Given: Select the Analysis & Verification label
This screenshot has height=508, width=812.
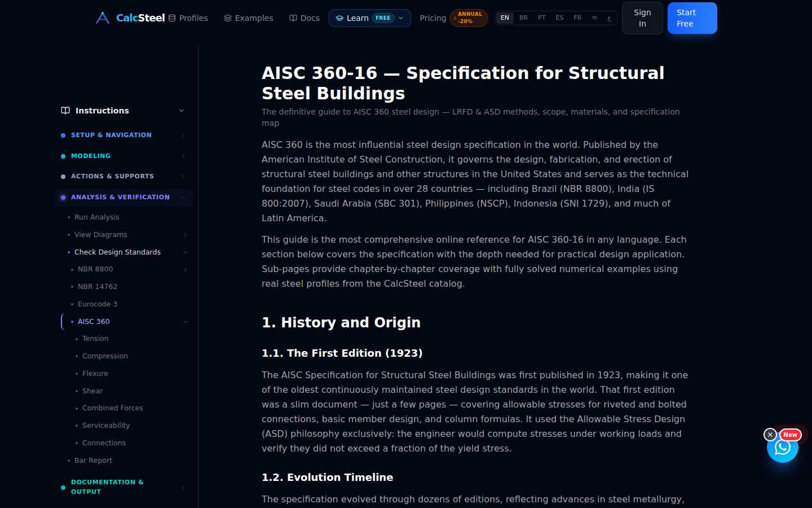Looking at the screenshot, I should (120, 197).
